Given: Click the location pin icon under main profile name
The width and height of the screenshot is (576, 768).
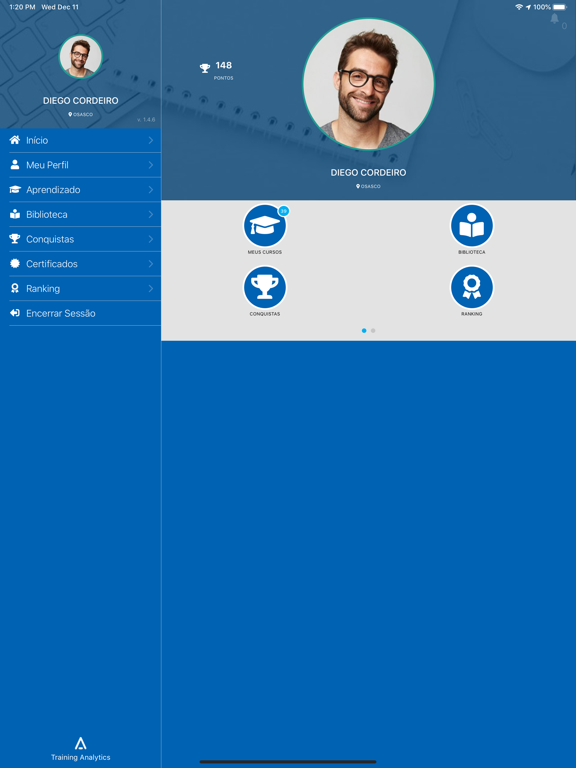Looking at the screenshot, I should coord(358,186).
